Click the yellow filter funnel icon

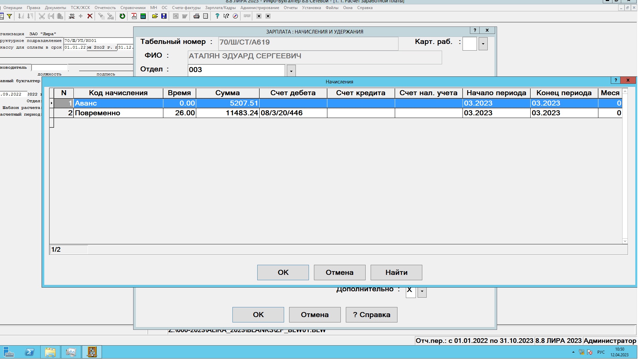coord(9,16)
